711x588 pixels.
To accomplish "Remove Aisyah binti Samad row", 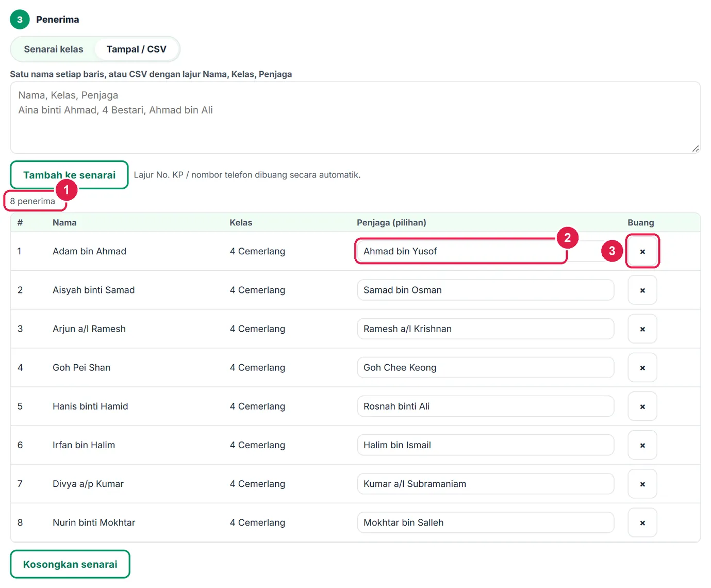I will [x=642, y=290].
